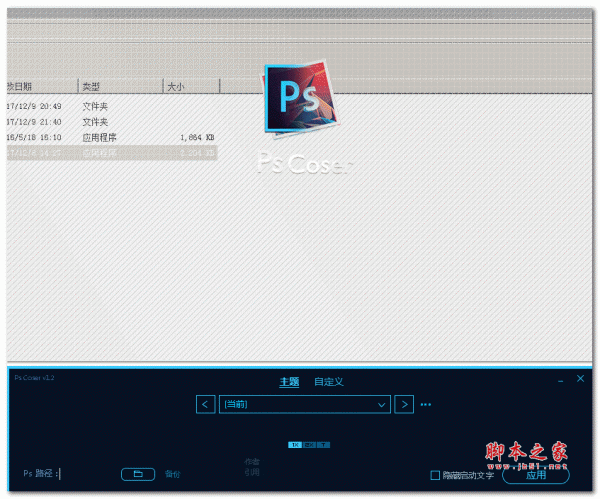Click the 备份 backup link

173,474
